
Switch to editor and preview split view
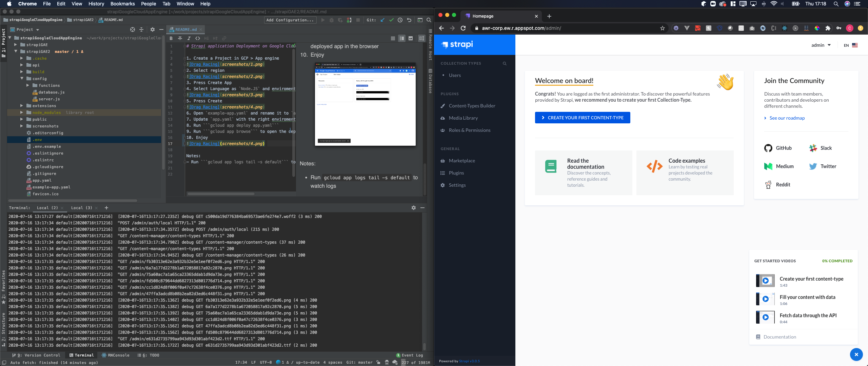pyautogui.click(x=401, y=38)
